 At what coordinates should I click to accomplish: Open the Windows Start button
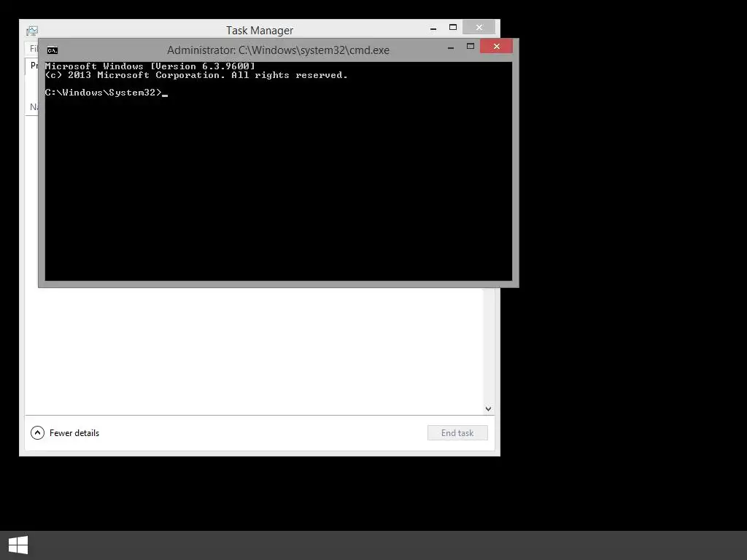click(18, 545)
